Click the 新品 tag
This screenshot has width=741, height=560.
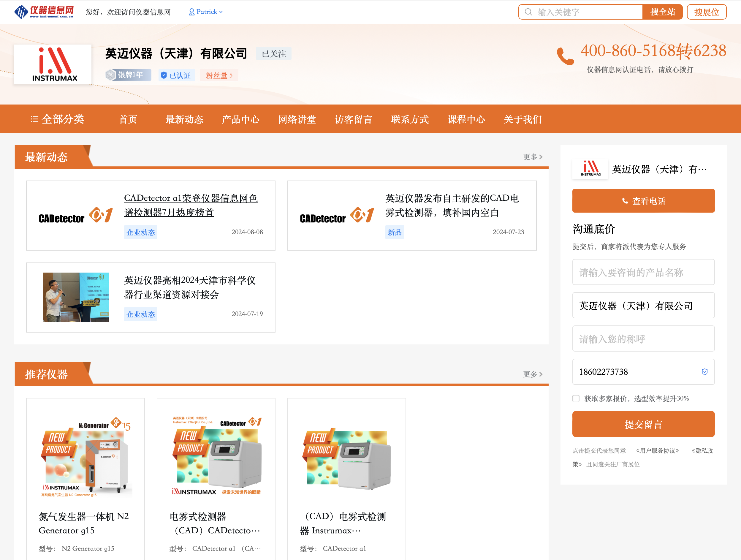[x=395, y=232]
